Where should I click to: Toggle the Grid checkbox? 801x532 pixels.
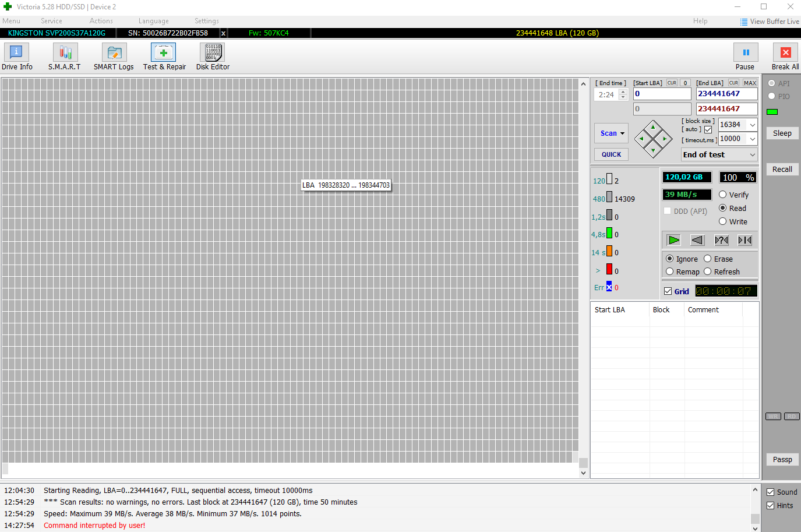point(668,291)
